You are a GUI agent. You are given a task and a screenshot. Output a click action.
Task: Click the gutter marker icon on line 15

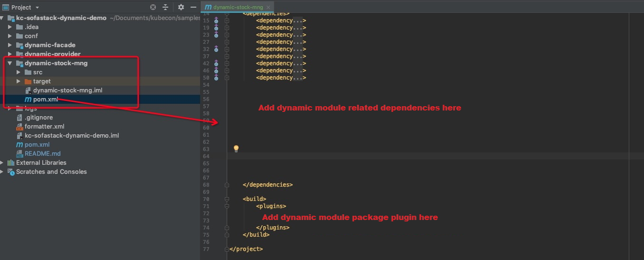pos(216,20)
